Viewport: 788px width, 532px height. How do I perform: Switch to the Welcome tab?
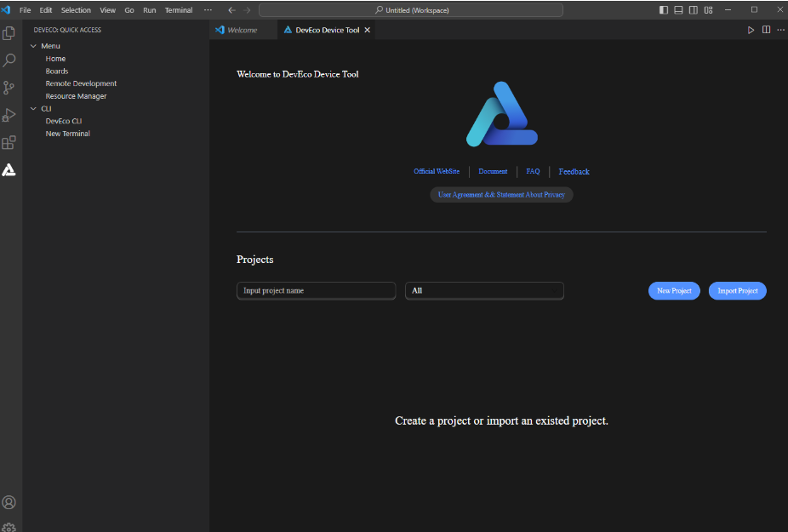pos(243,30)
